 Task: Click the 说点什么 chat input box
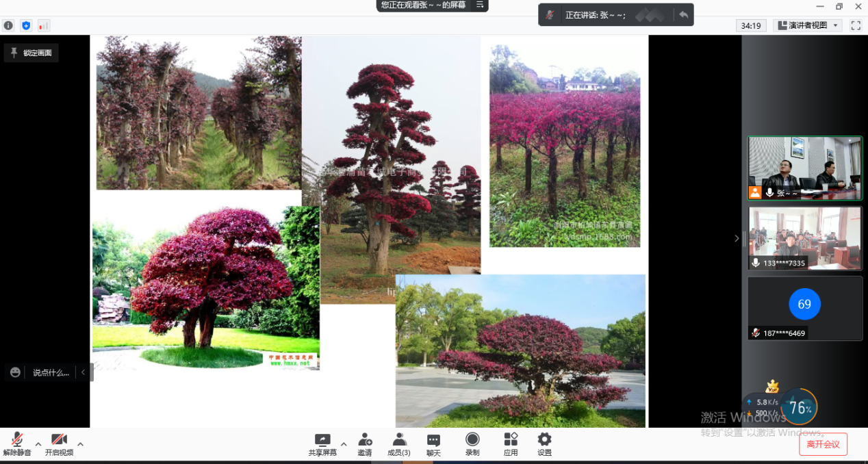pos(50,372)
